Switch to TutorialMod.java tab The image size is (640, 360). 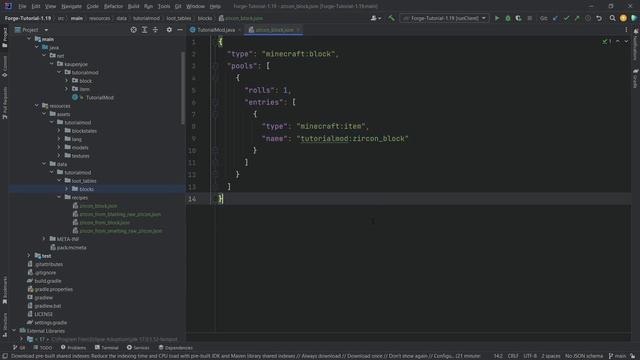[216, 30]
